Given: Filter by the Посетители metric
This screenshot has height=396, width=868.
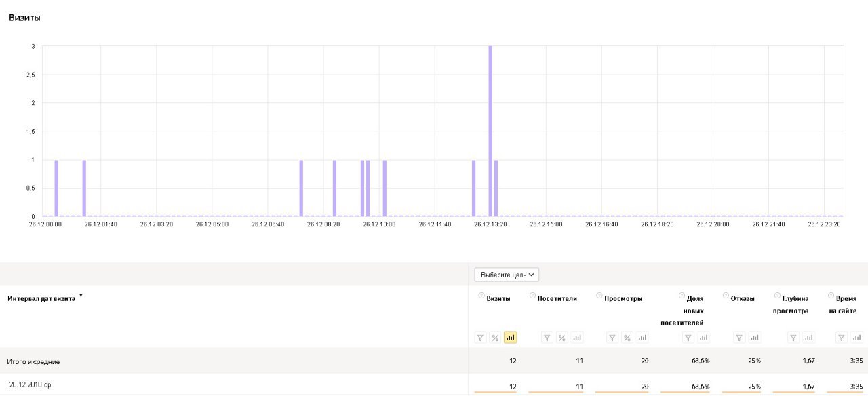Looking at the screenshot, I should tap(547, 338).
